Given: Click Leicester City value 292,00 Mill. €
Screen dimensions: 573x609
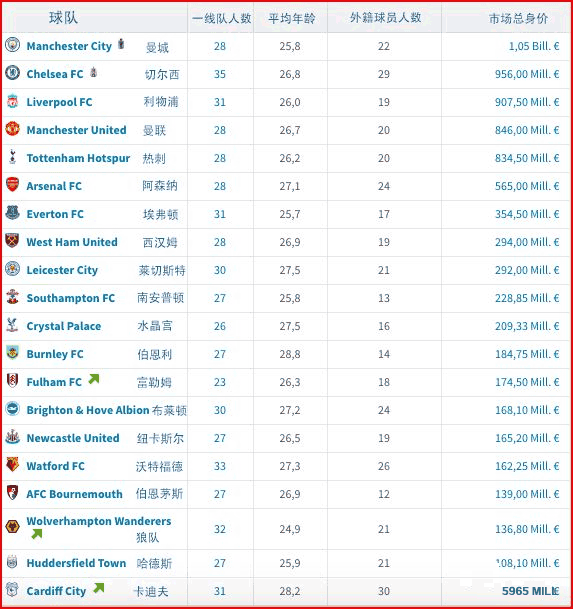Looking at the screenshot, I should [x=527, y=270].
